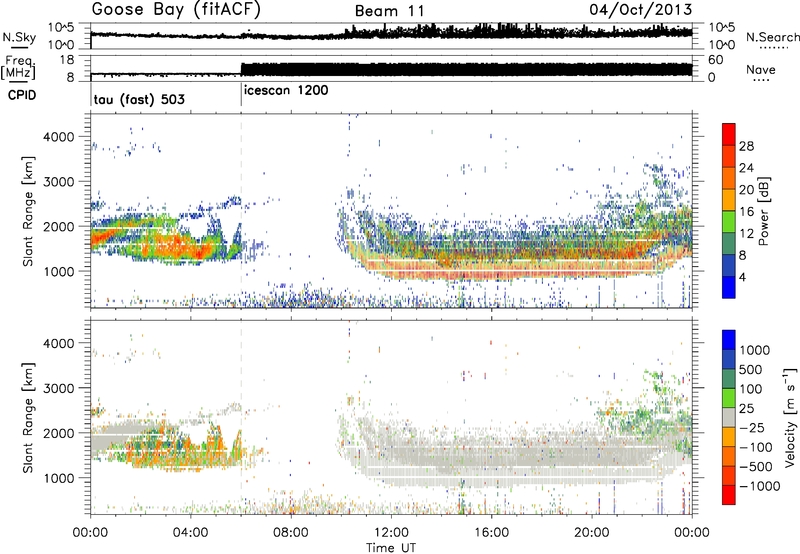Image resolution: width=800 pixels, height=554 pixels.
Task: Click the 'Goose Bay (fitACF)' plot title
Action: click(x=176, y=10)
